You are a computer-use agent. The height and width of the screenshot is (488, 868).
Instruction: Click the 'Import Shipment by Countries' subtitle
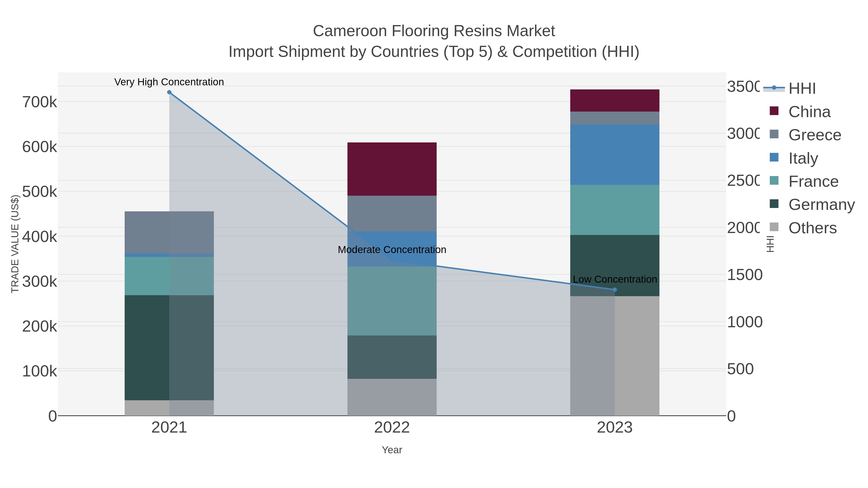434,52
